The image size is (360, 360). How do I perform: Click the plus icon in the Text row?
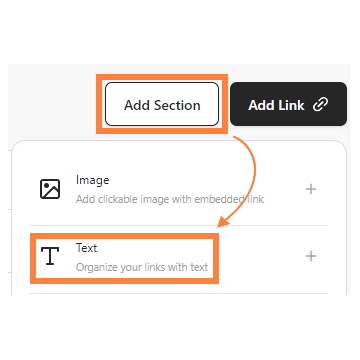tap(311, 256)
